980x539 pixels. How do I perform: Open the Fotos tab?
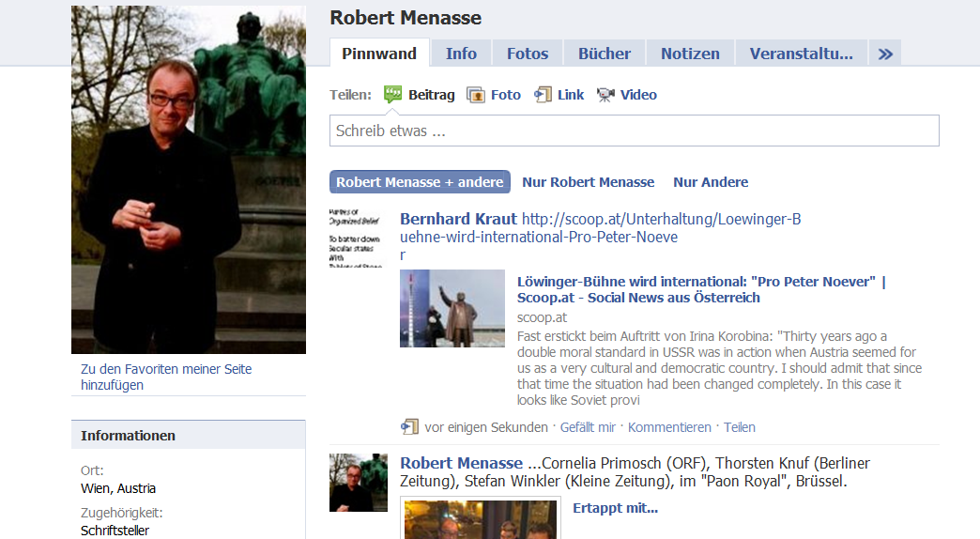(527, 54)
